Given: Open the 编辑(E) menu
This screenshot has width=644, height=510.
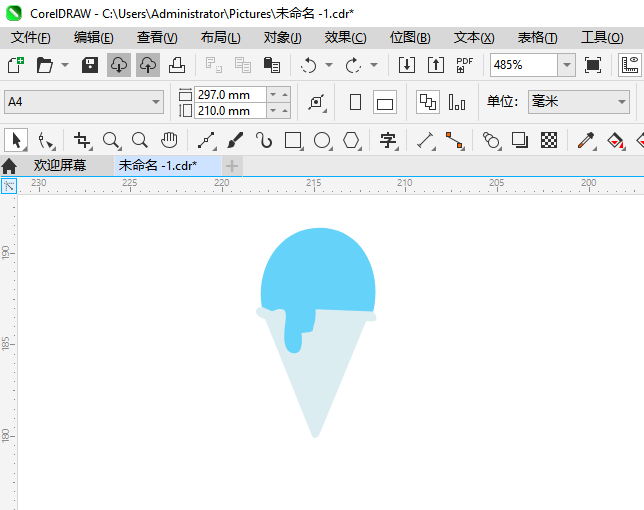Looking at the screenshot, I should coord(94,38).
